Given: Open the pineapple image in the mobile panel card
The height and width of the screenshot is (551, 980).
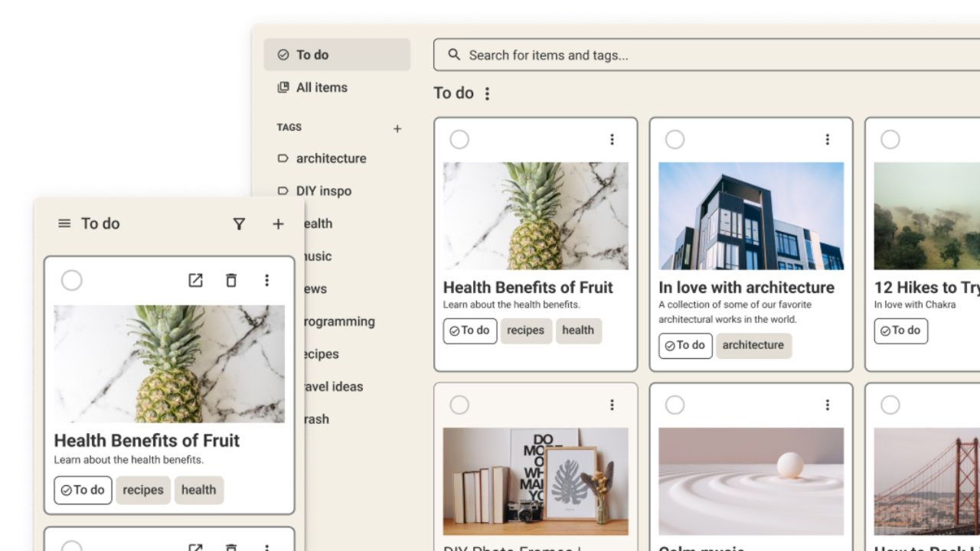Looking at the screenshot, I should pos(169,364).
